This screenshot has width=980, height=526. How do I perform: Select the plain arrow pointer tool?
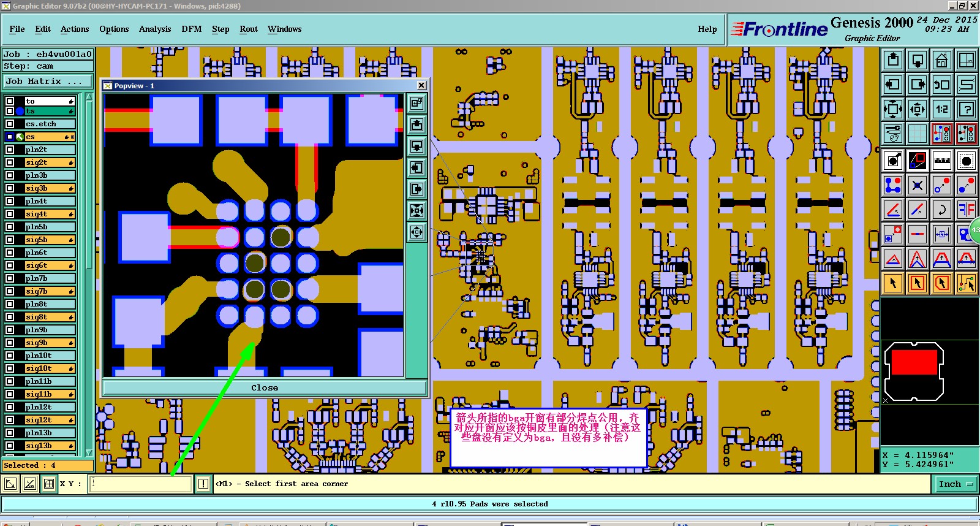coord(893,283)
